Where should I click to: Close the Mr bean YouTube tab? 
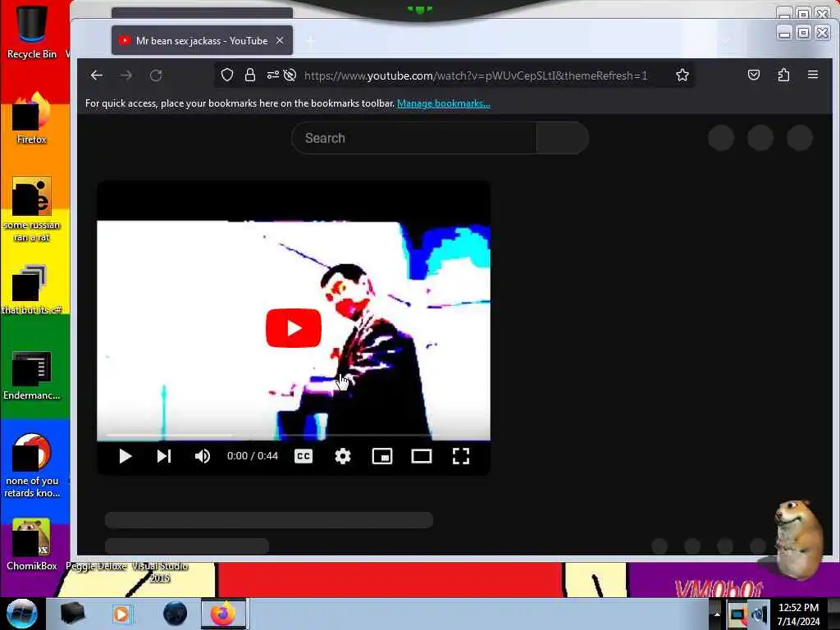pyautogui.click(x=280, y=41)
